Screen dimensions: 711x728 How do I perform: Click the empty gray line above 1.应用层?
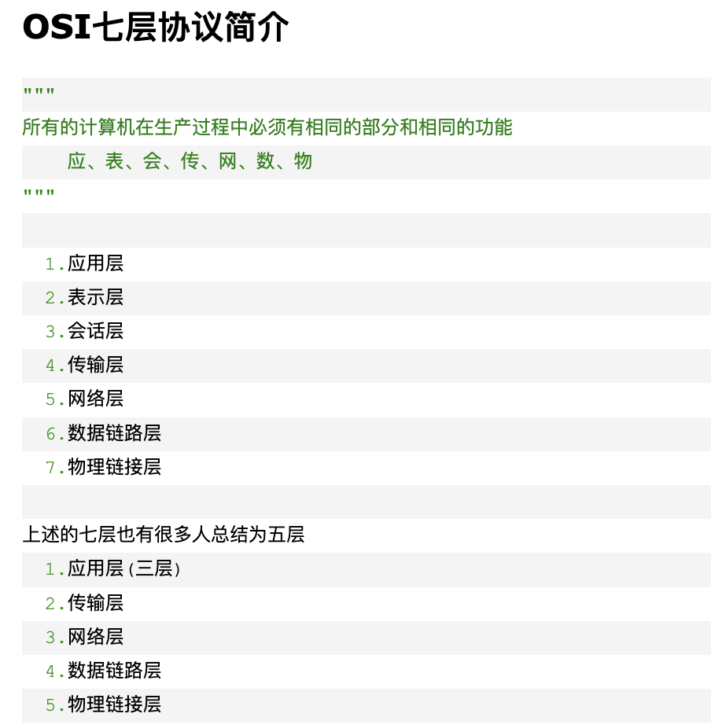click(x=367, y=230)
